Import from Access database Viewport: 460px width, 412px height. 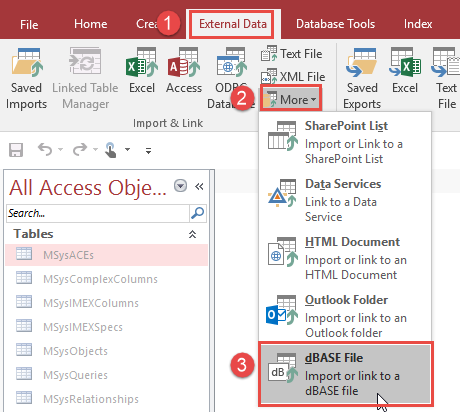click(184, 71)
